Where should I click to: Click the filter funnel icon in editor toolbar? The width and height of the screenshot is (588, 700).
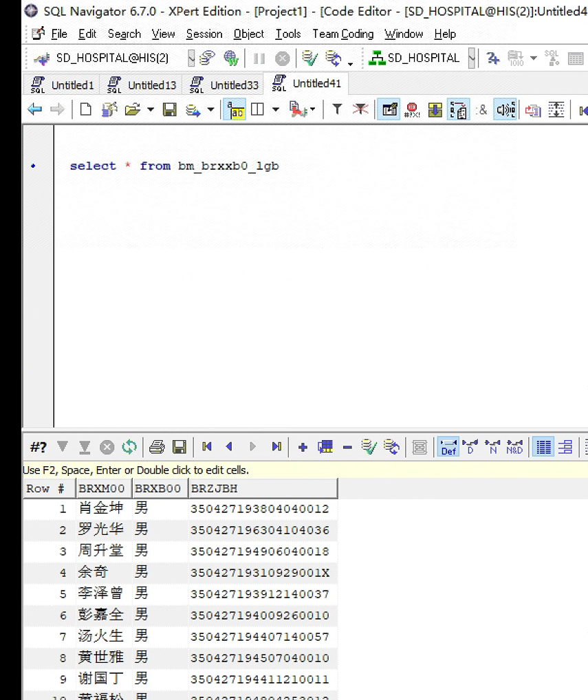(338, 109)
